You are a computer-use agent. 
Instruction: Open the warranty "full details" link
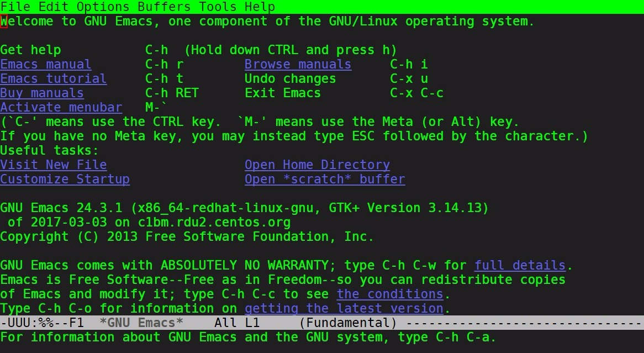click(520, 266)
